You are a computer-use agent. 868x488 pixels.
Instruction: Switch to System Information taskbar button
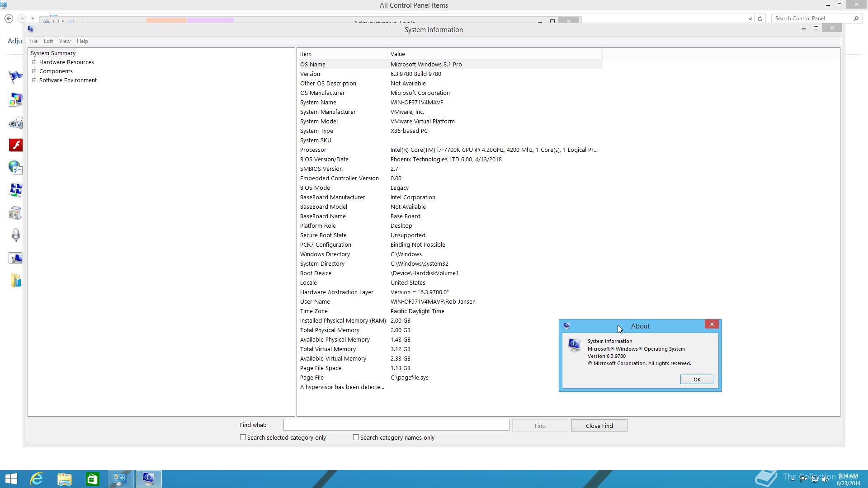pos(148,479)
